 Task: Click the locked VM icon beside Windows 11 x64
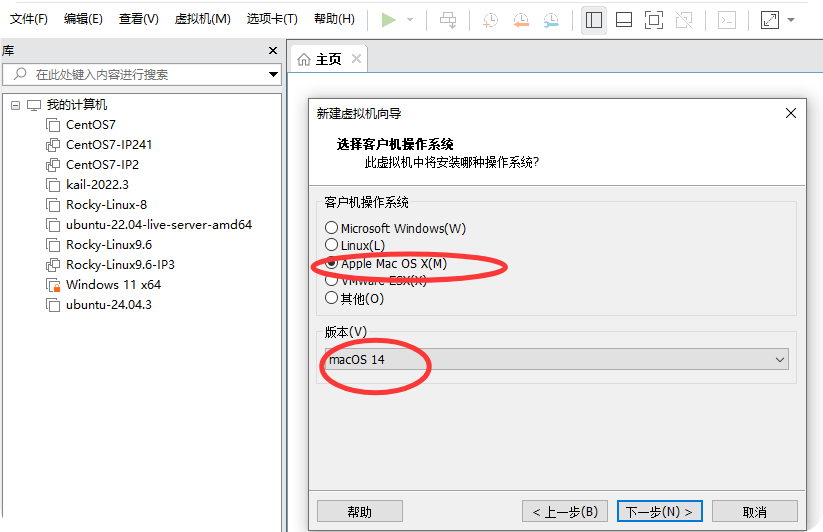(x=53, y=285)
